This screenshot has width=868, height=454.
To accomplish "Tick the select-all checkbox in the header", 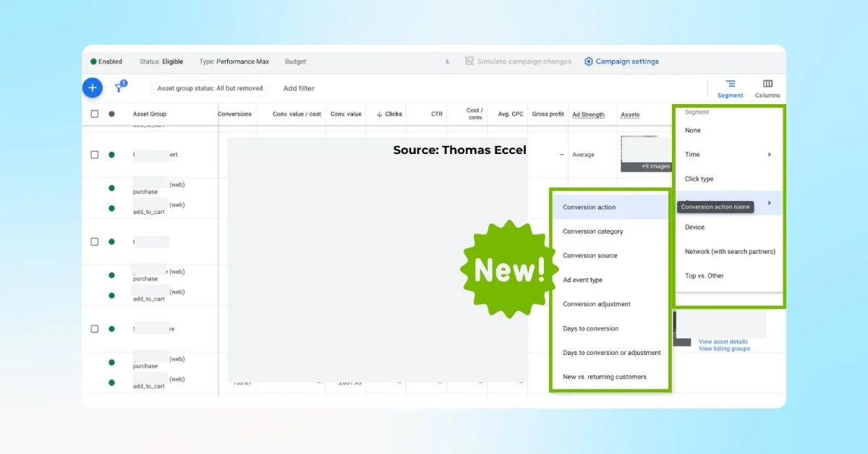I will (95, 113).
